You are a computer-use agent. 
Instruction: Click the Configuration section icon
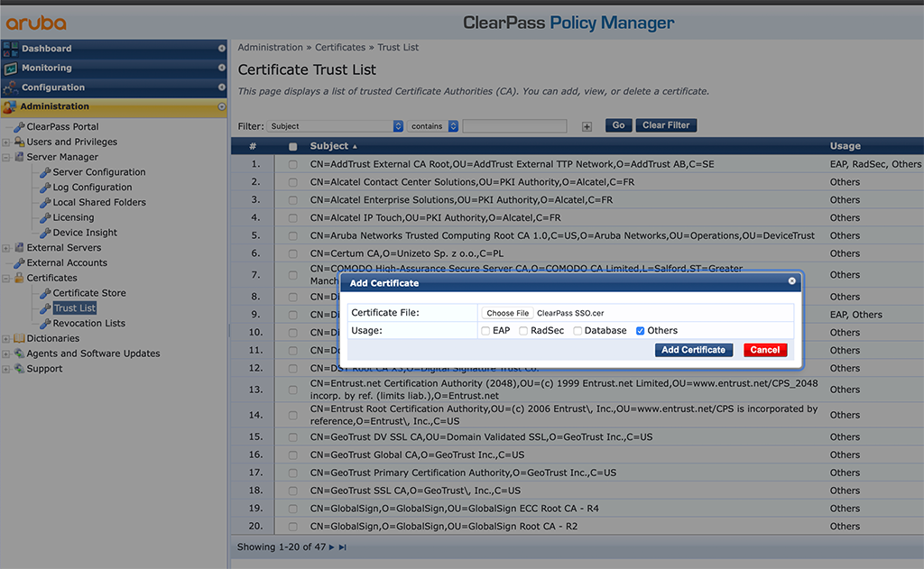point(10,87)
